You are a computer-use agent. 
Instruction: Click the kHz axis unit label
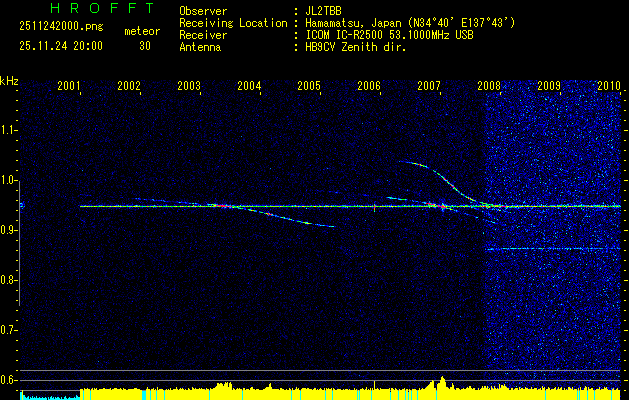(9, 80)
